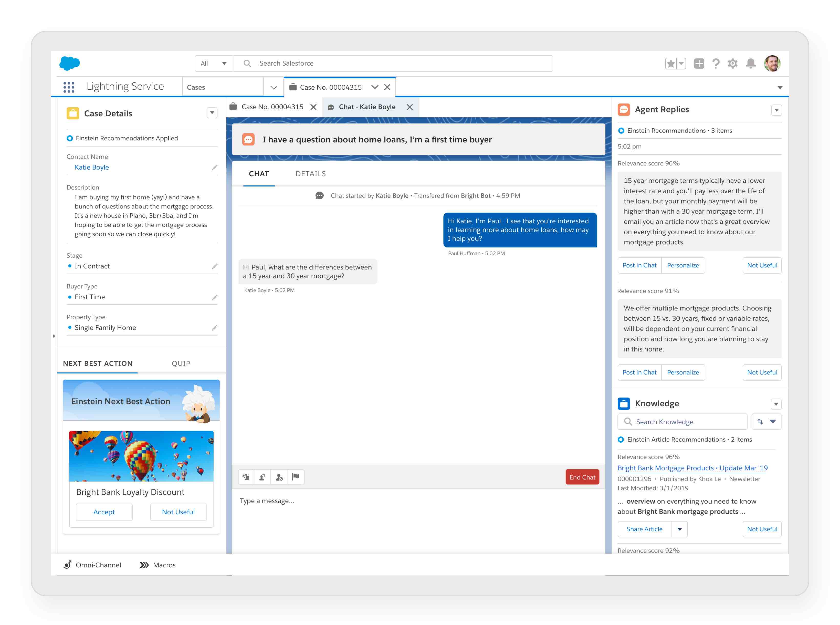Edit Contact Name pencil icon

[214, 168]
